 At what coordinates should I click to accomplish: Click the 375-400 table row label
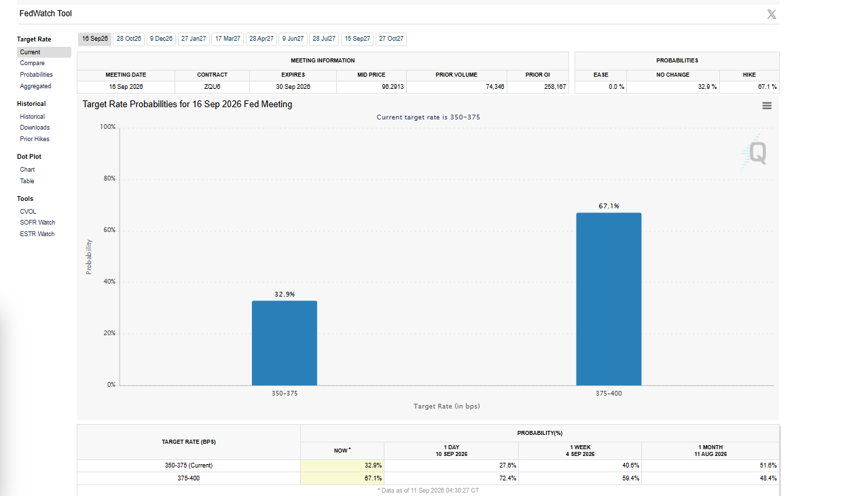189,478
